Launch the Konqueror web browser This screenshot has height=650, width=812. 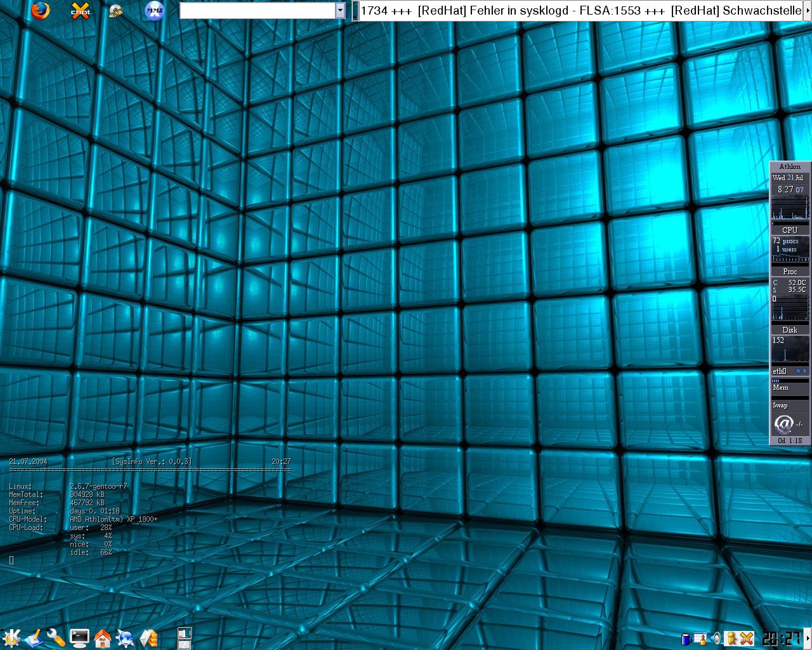pos(125,638)
